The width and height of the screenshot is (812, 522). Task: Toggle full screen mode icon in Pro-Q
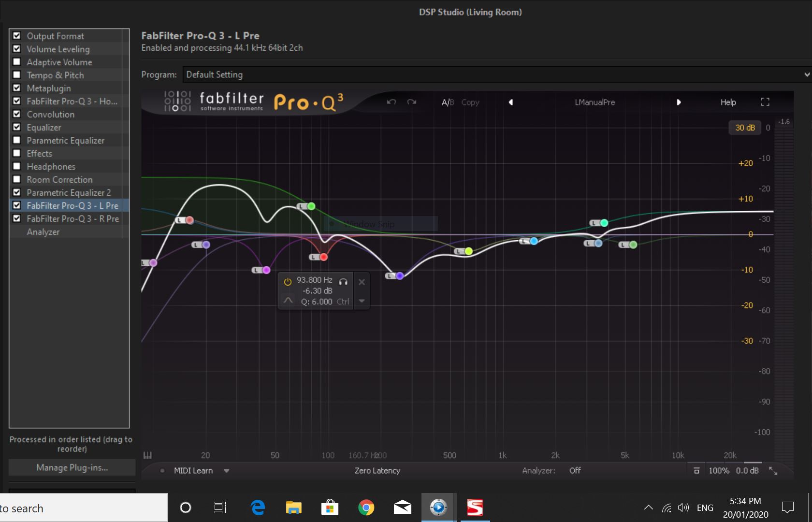click(x=765, y=102)
